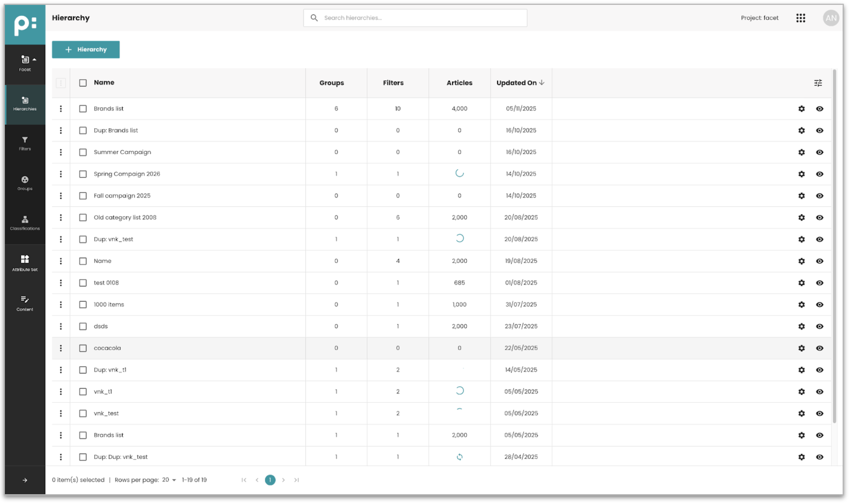The width and height of the screenshot is (852, 504).
Task: Open the Filters sidebar section
Action: pyautogui.click(x=25, y=143)
